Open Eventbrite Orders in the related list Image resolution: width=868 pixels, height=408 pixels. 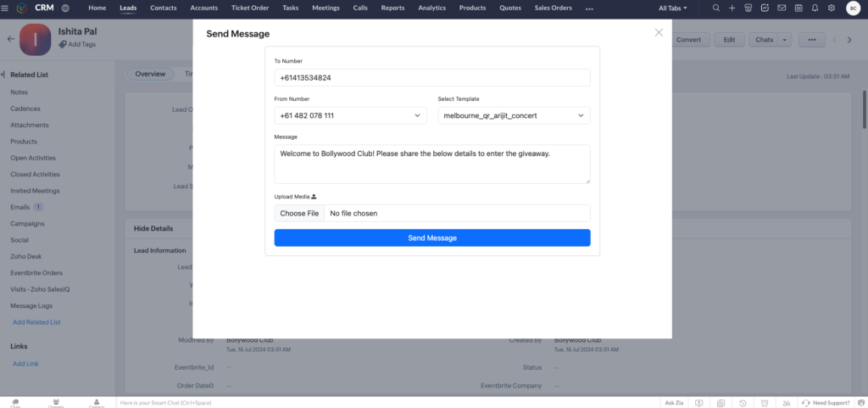coord(36,273)
